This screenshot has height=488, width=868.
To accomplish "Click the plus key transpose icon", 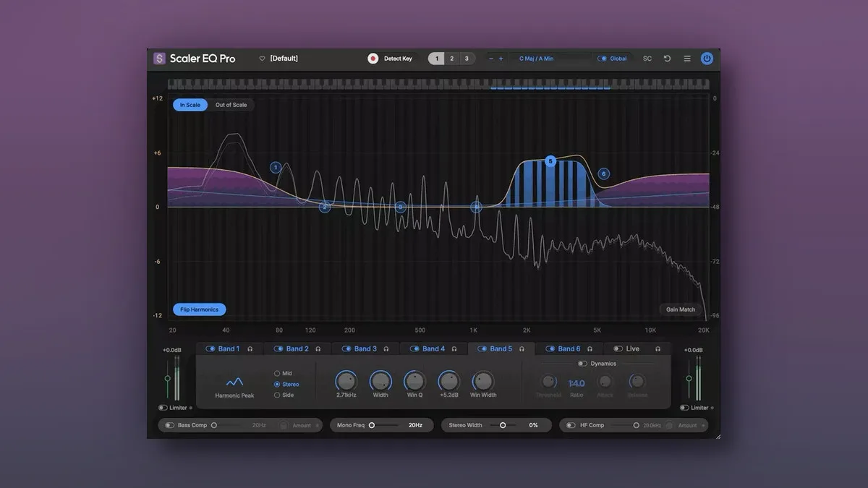I will click(x=501, y=59).
